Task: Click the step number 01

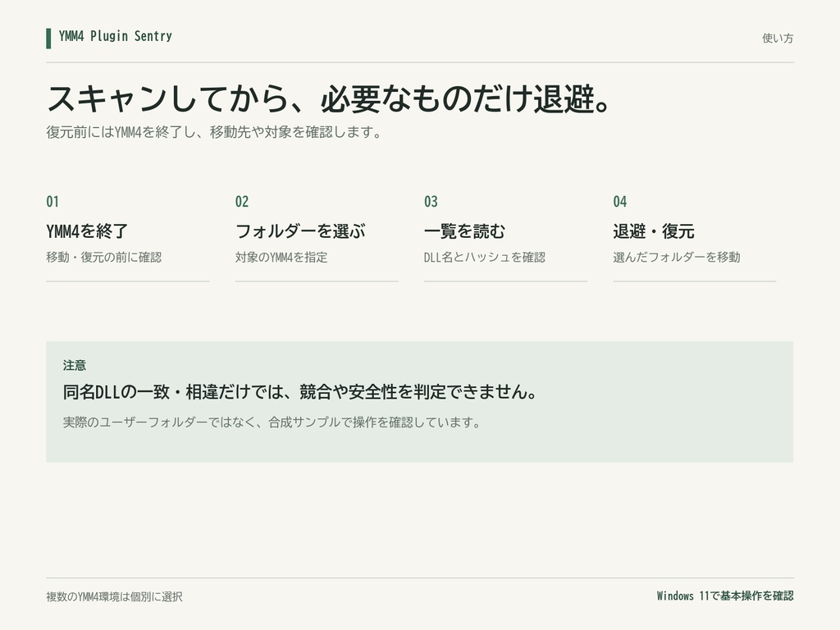Action: click(x=52, y=202)
